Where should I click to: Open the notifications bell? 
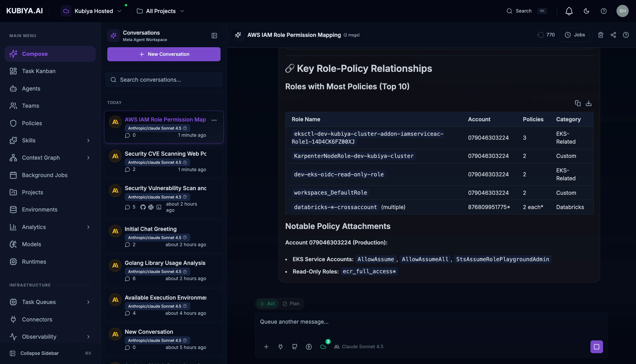(x=569, y=11)
